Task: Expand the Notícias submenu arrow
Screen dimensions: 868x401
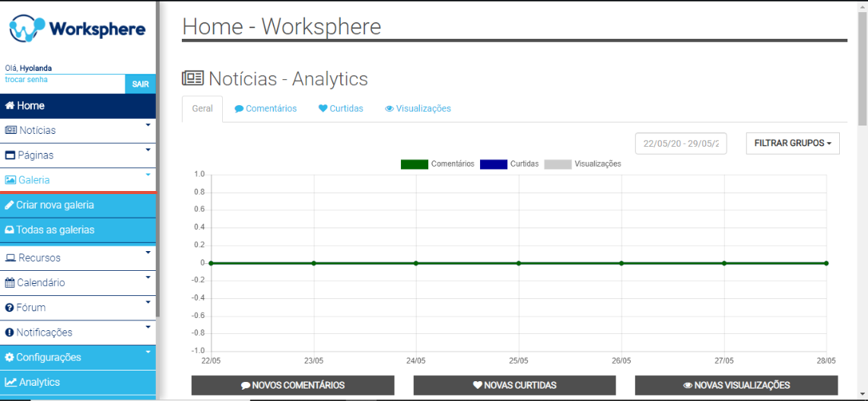Action: coord(148,126)
